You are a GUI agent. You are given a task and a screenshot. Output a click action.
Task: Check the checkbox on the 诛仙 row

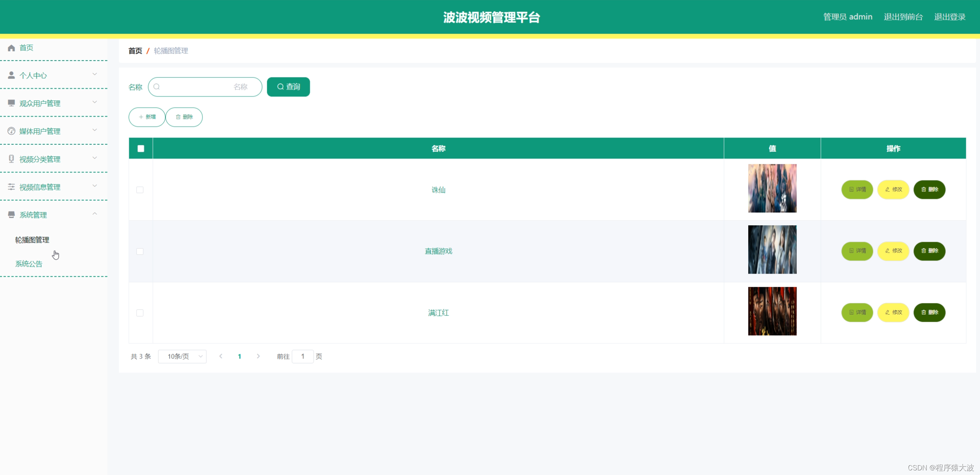point(140,190)
